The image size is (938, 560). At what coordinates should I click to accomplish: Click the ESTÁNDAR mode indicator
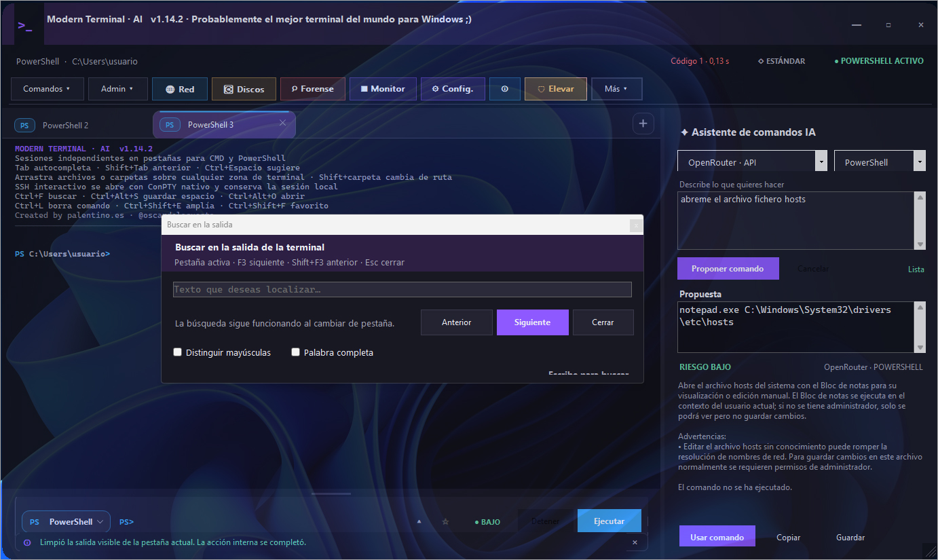click(x=781, y=61)
